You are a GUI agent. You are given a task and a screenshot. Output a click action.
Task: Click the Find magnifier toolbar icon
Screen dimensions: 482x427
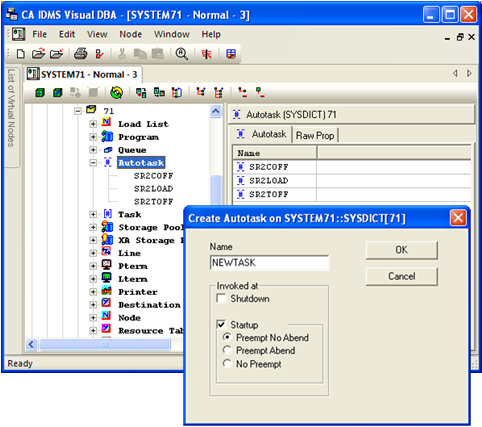(x=182, y=54)
